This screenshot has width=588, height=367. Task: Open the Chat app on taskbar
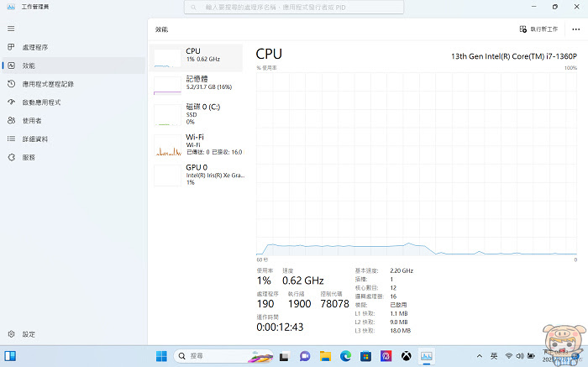(304, 356)
